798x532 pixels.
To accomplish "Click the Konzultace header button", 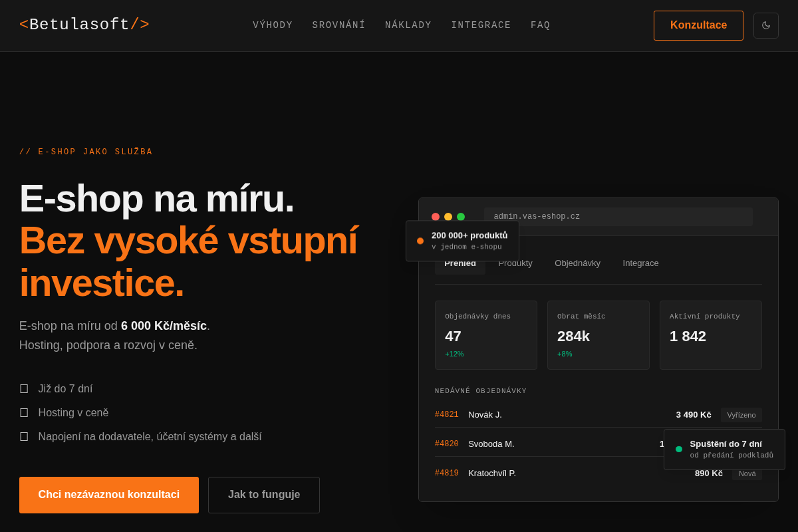I will point(698,25).
